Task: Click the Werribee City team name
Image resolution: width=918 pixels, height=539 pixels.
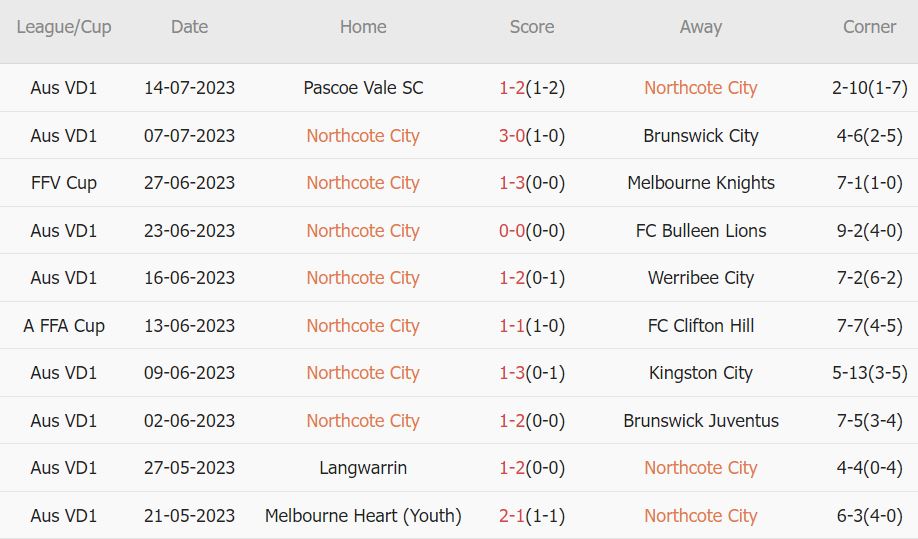Action: pyautogui.click(x=700, y=278)
